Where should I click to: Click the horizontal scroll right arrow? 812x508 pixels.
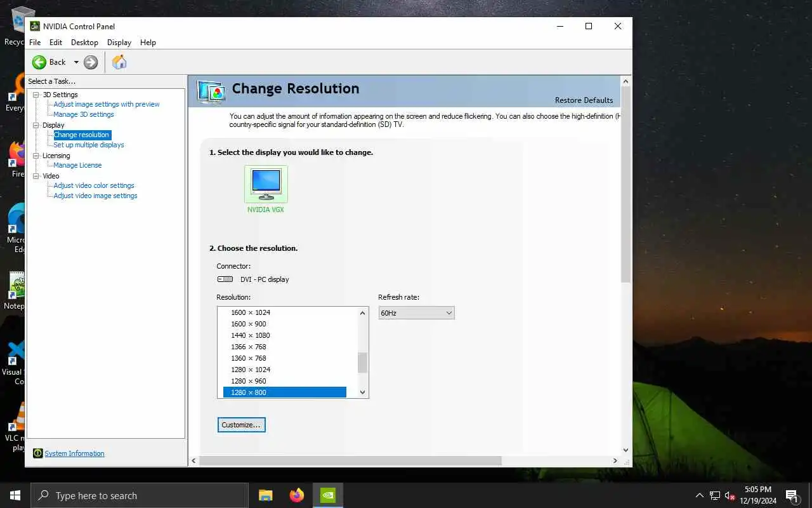tap(615, 460)
